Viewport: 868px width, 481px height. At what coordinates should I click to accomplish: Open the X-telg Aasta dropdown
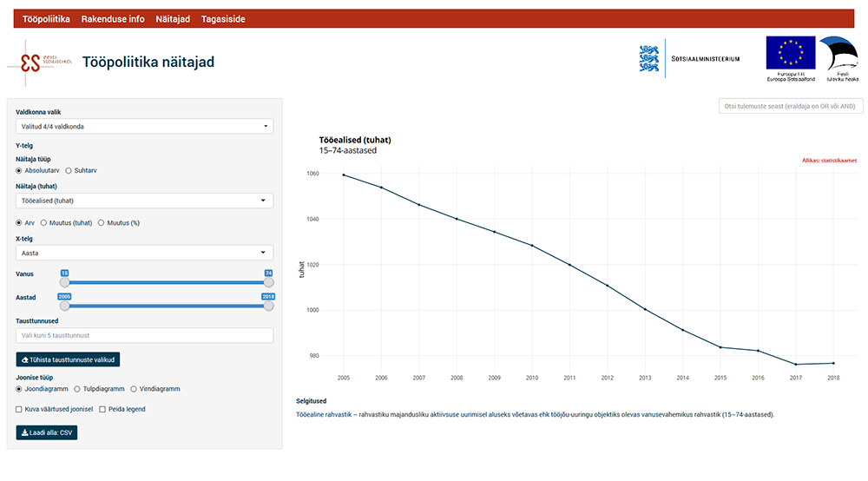point(144,253)
